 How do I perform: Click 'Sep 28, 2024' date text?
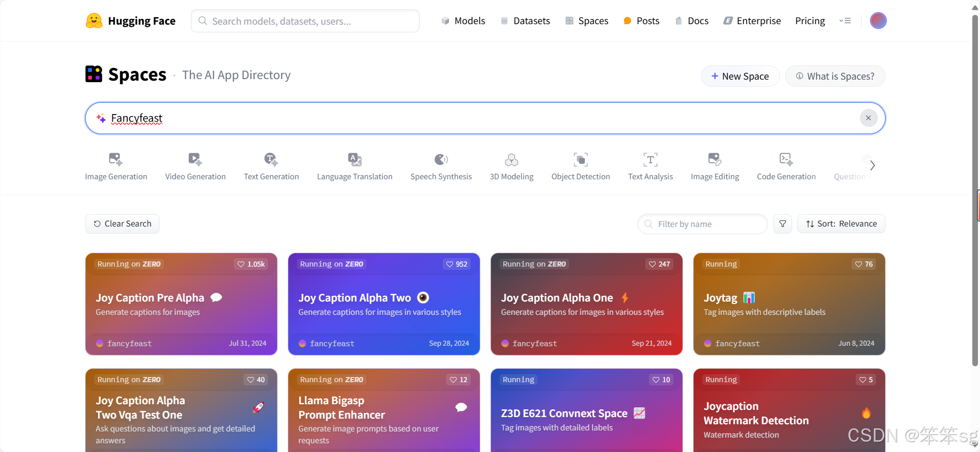point(449,343)
